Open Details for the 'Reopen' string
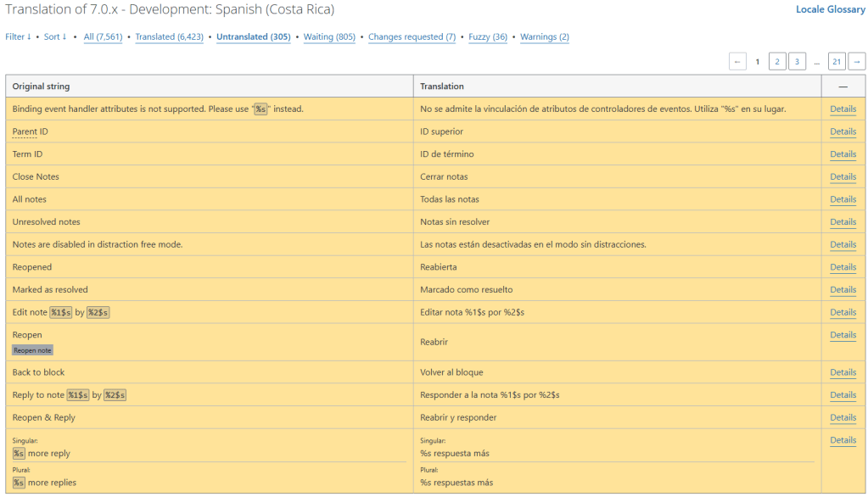 click(843, 335)
